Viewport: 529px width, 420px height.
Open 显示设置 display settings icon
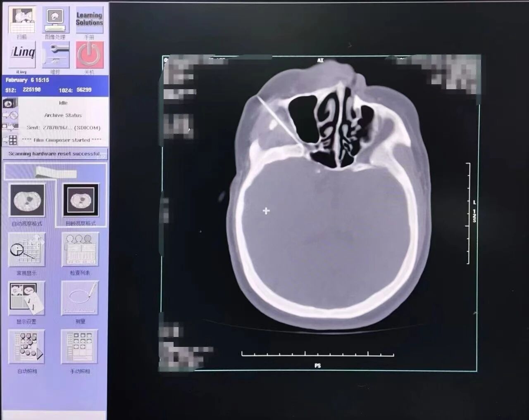pyautogui.click(x=26, y=299)
